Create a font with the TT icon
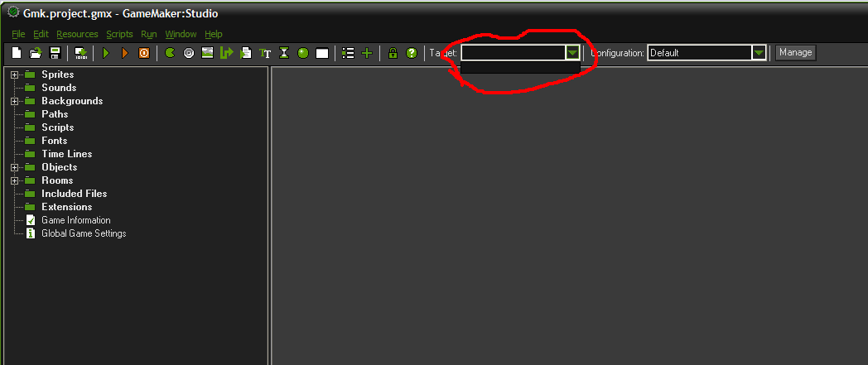This screenshot has height=365, width=868. (x=265, y=53)
